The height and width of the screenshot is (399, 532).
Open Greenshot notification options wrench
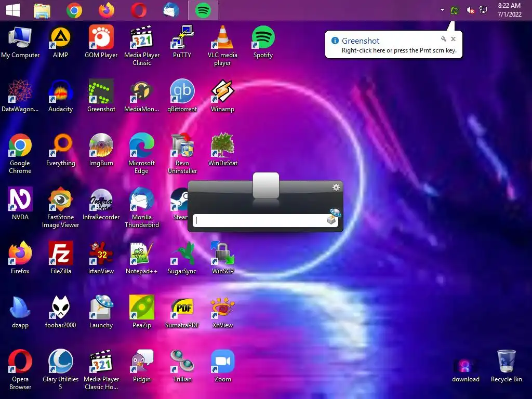pyautogui.click(x=444, y=39)
